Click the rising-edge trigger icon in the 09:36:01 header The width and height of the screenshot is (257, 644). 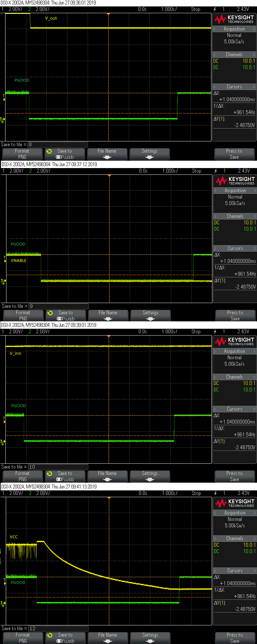click(x=215, y=9)
